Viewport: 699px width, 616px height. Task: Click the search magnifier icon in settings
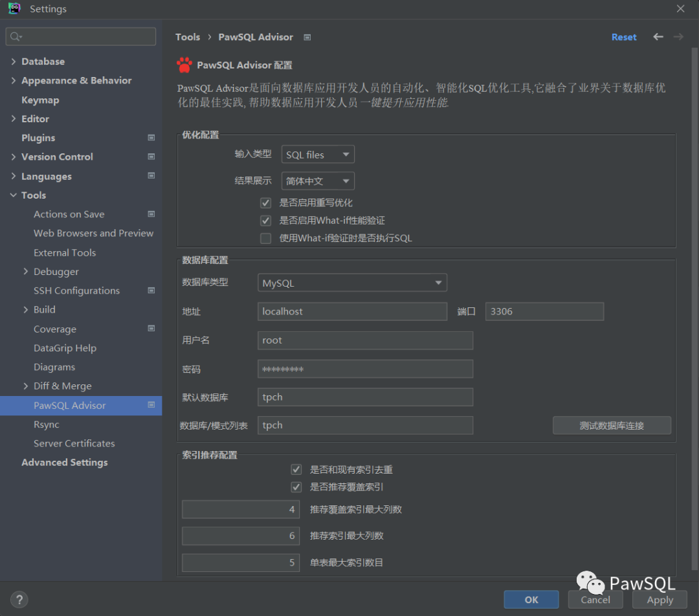pos(16,37)
